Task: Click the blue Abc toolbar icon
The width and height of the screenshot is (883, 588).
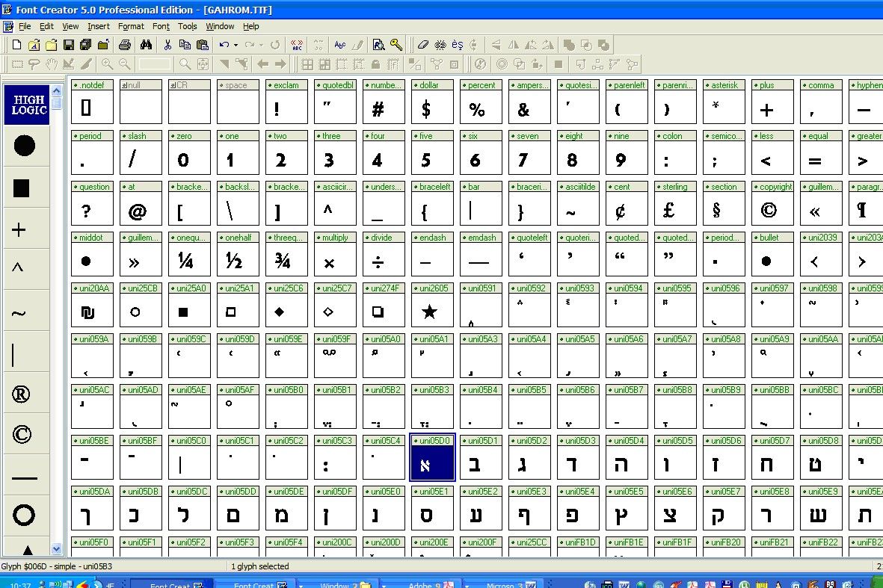Action: click(340, 45)
